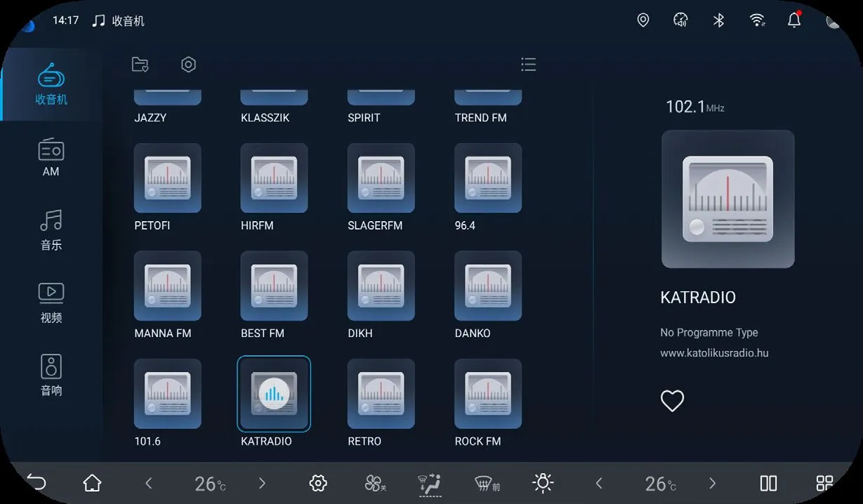The height and width of the screenshot is (504, 863).
Task: Open the video (视频) tab
Action: point(51,303)
